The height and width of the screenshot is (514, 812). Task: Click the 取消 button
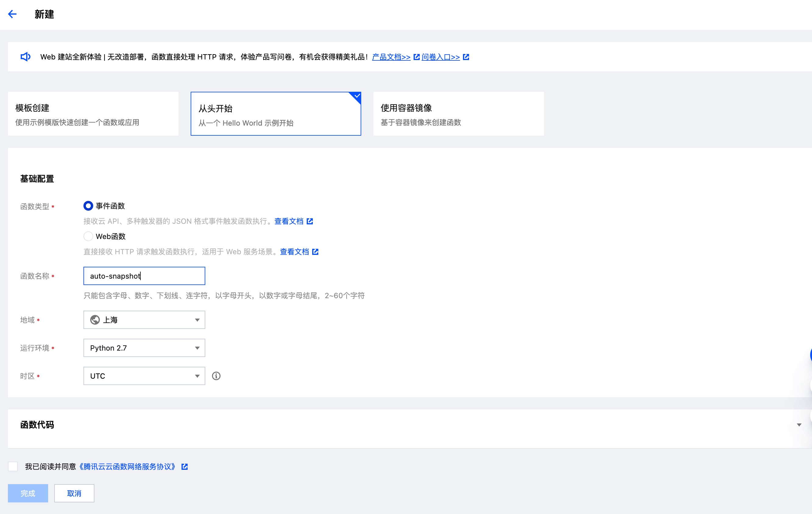[74, 493]
